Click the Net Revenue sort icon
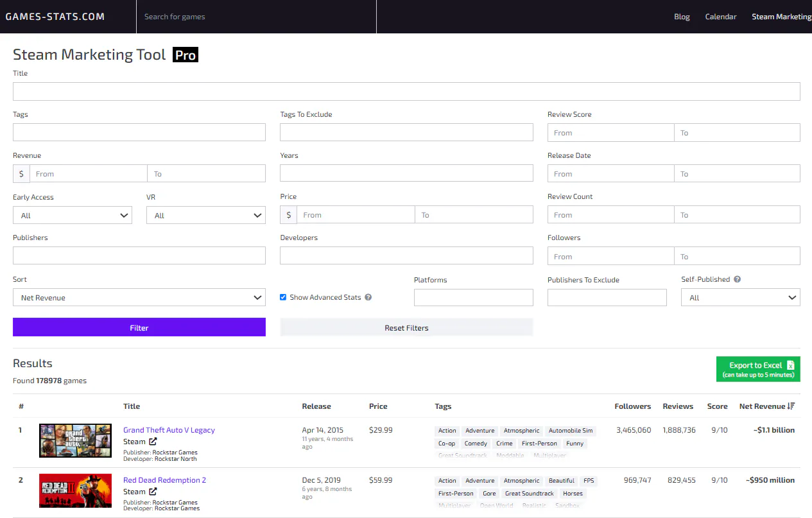The image size is (812, 518). pyautogui.click(x=791, y=406)
